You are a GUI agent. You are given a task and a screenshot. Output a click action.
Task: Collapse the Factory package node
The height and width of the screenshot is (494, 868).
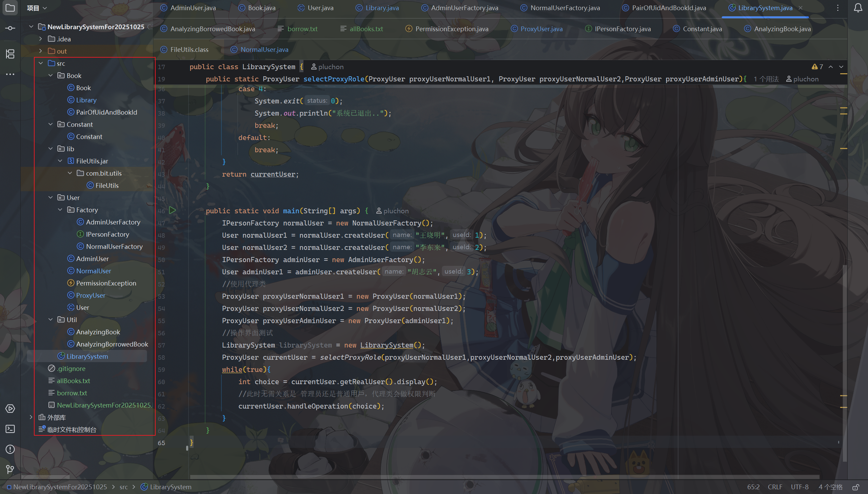(x=60, y=210)
